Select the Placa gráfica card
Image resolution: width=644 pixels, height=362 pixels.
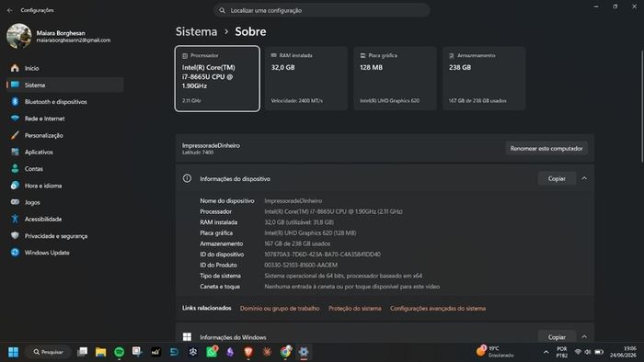(x=395, y=78)
